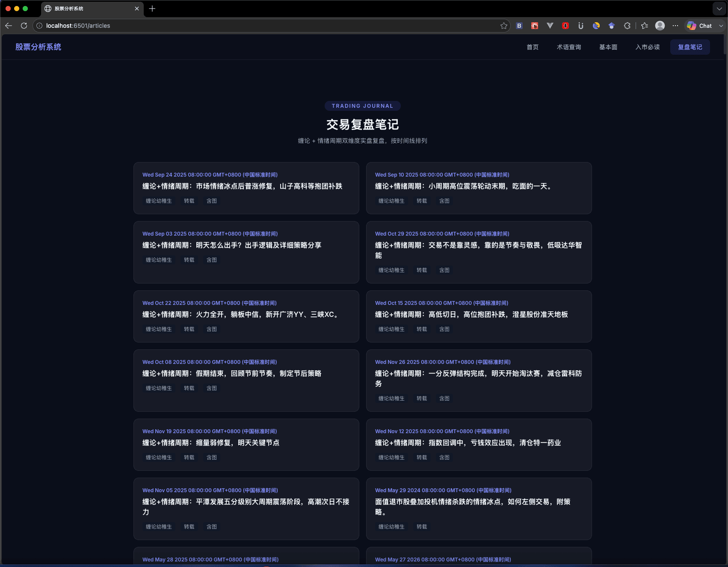Click 缠论幼稚生 tag on Sep 24 card
The width and height of the screenshot is (728, 567).
[159, 201]
